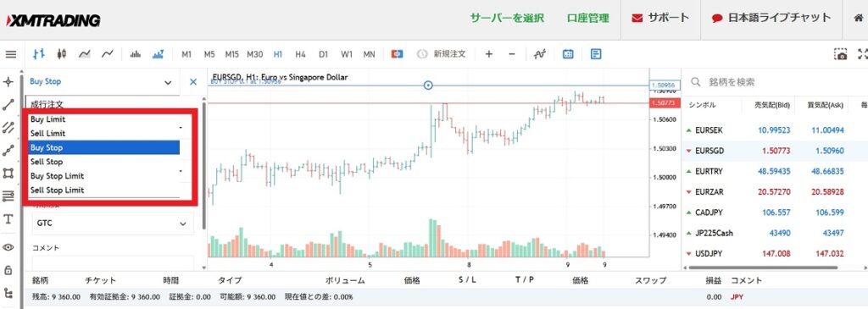Open the text annotation tool

(8, 219)
